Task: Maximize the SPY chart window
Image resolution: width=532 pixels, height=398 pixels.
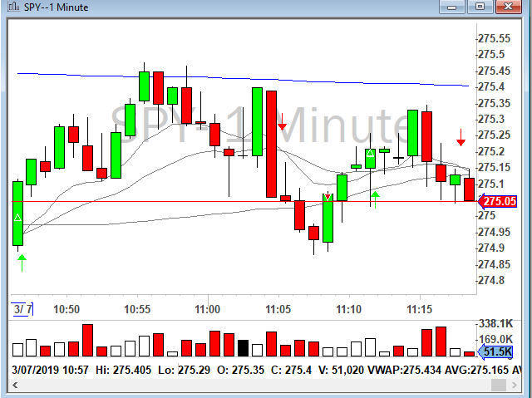Action: click(480, 8)
